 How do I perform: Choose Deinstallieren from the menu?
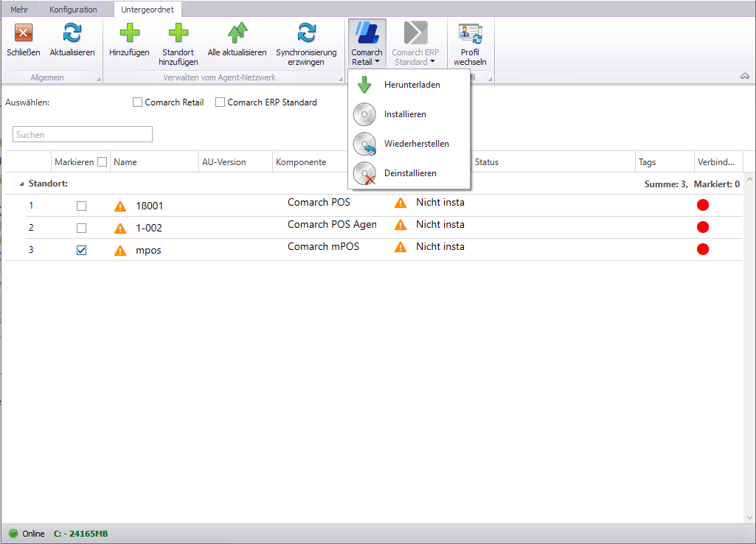pyautogui.click(x=409, y=173)
